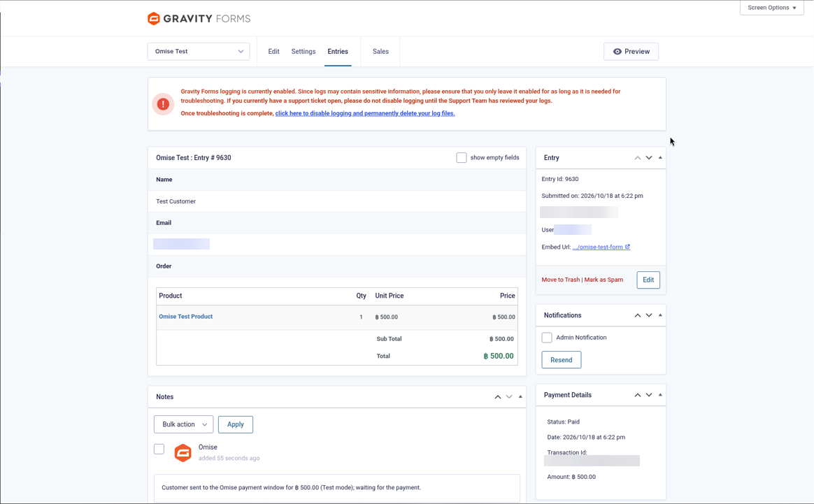814x504 pixels.
Task: Collapse the Notes panel toggle triangle
Action: click(x=521, y=397)
